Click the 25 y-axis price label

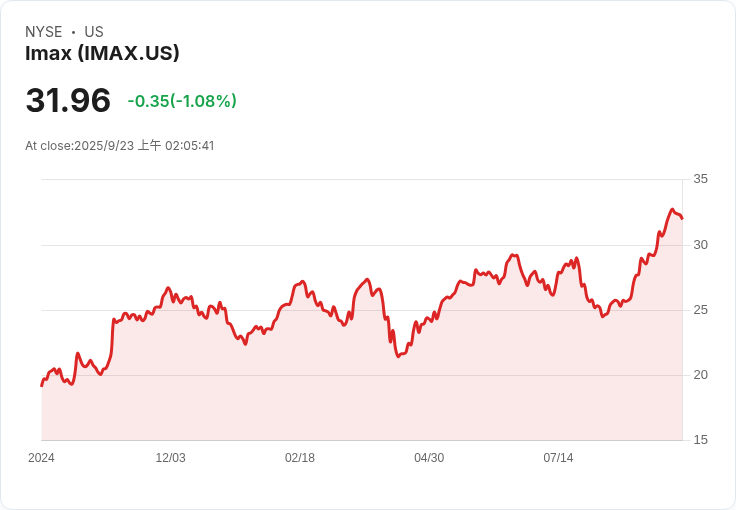pos(701,310)
